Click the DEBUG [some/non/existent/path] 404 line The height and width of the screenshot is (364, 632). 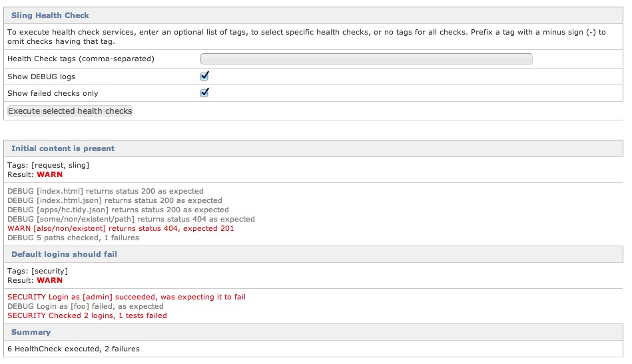tap(131, 219)
